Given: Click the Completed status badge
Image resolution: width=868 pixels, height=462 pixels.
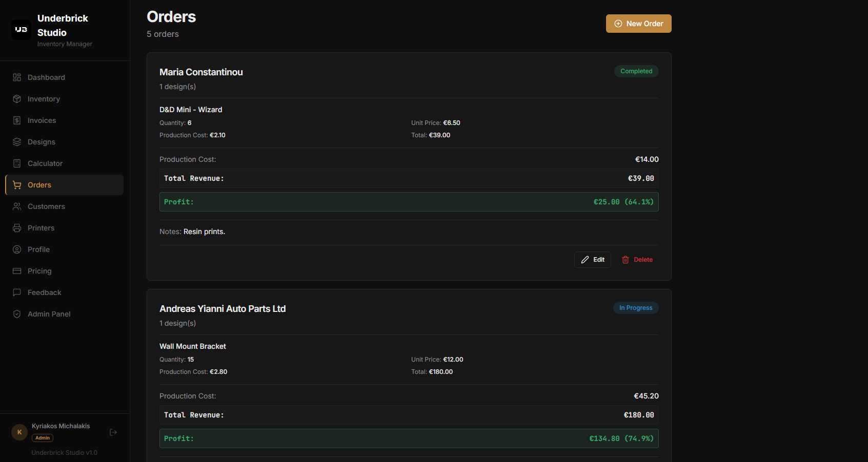Looking at the screenshot, I should pyautogui.click(x=636, y=71).
